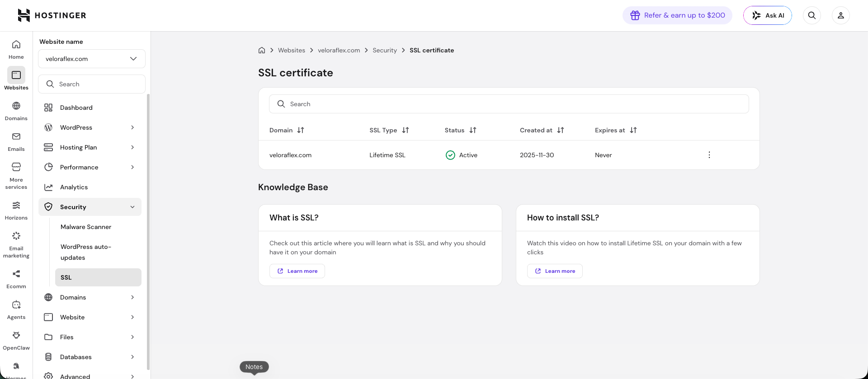The image size is (868, 379).
Task: Open the three-dot menu for veloraflex.com row
Action: coord(709,155)
